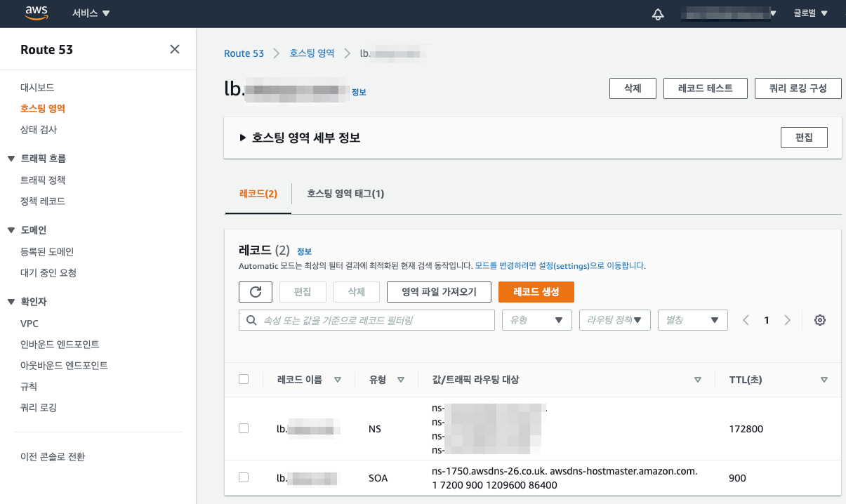The width and height of the screenshot is (846, 504).
Task: Open 규칙 in the sidebar
Action: click(29, 387)
